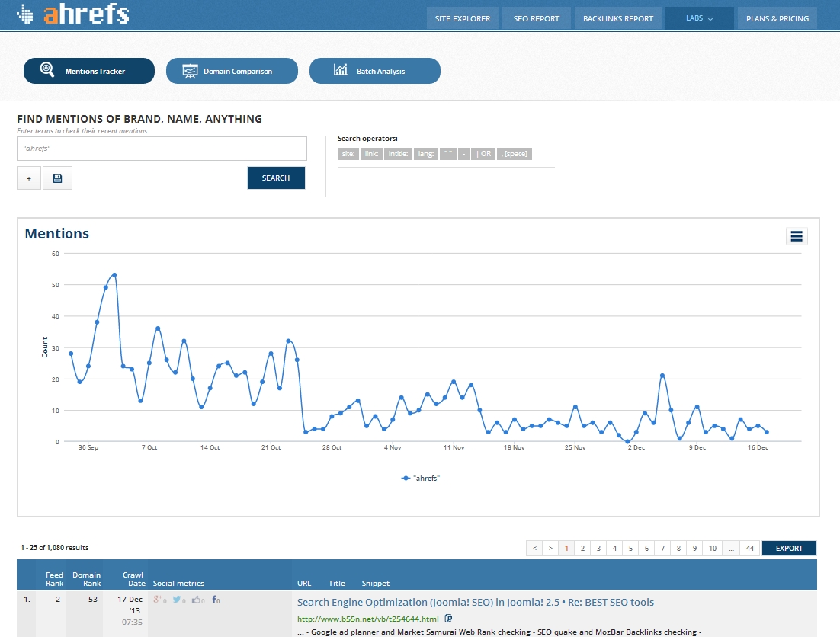840x637 pixels.
Task: Click the save floppy disk icon
Action: [x=57, y=178]
